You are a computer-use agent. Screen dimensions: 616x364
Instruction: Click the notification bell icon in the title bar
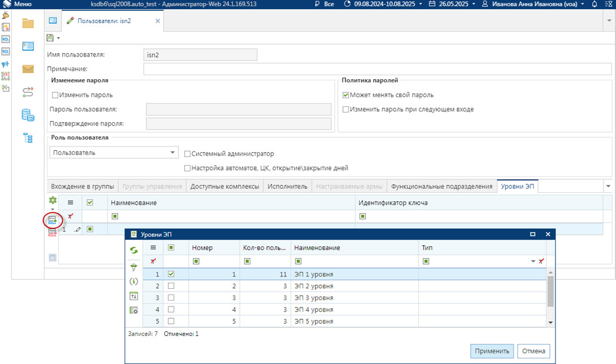point(595,4)
